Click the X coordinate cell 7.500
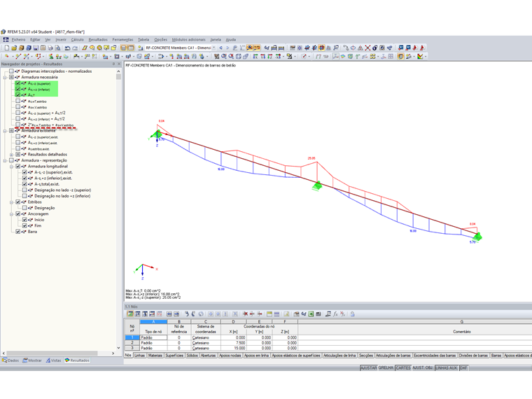532x399 pixels. [233, 343]
